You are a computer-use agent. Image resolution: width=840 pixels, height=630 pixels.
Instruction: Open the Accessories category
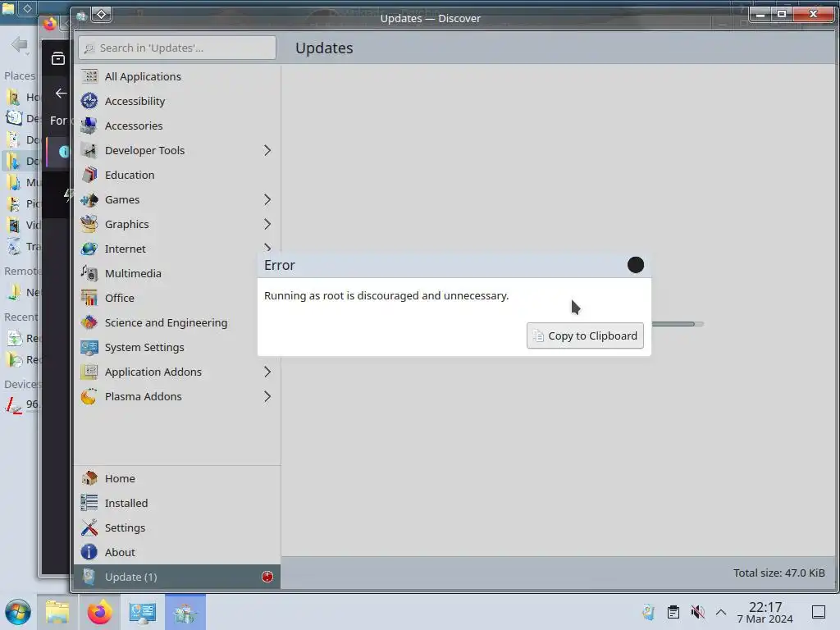(x=177, y=126)
